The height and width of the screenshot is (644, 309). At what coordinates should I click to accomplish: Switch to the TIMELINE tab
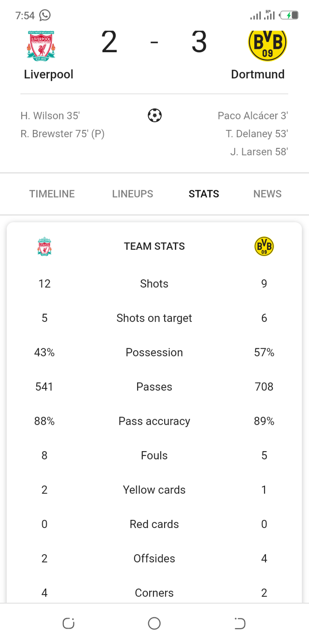click(x=52, y=194)
